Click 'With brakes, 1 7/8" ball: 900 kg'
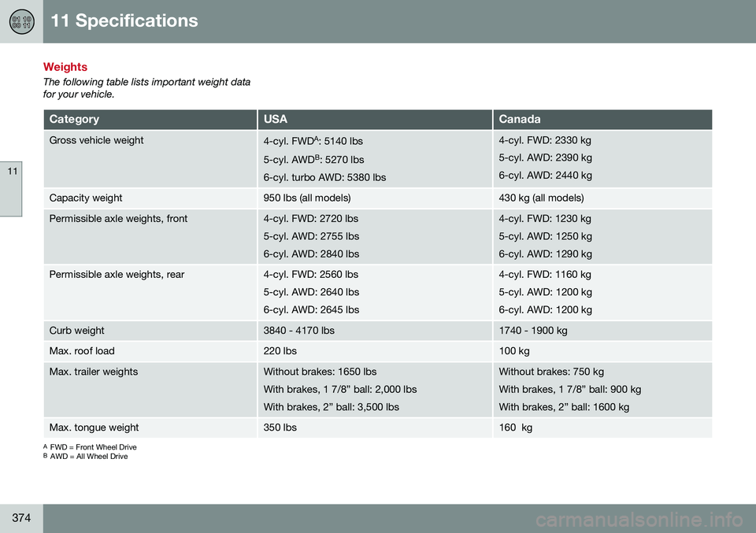The image size is (756, 533). click(570, 390)
